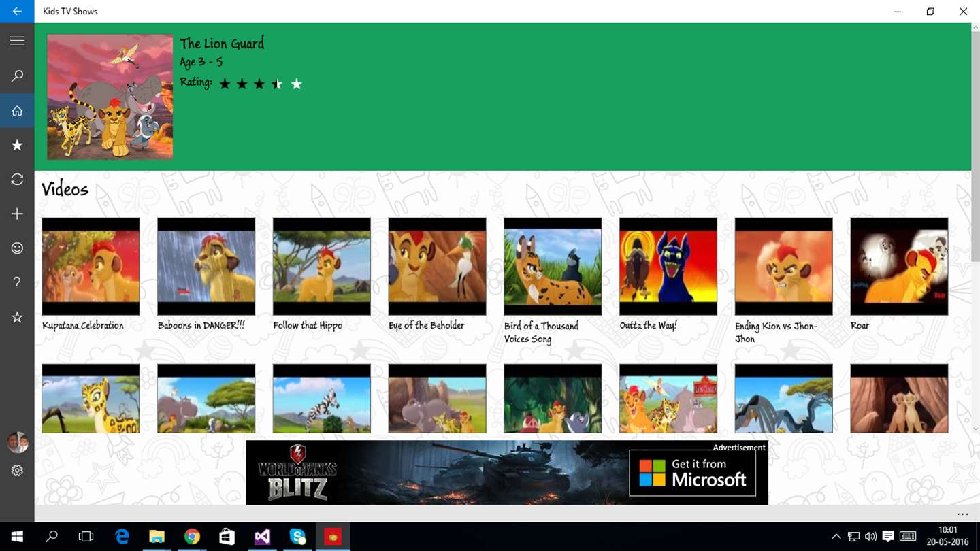The width and height of the screenshot is (980, 551).
Task: Click the vertical scrollbar down arrow
Action: pyautogui.click(x=975, y=429)
